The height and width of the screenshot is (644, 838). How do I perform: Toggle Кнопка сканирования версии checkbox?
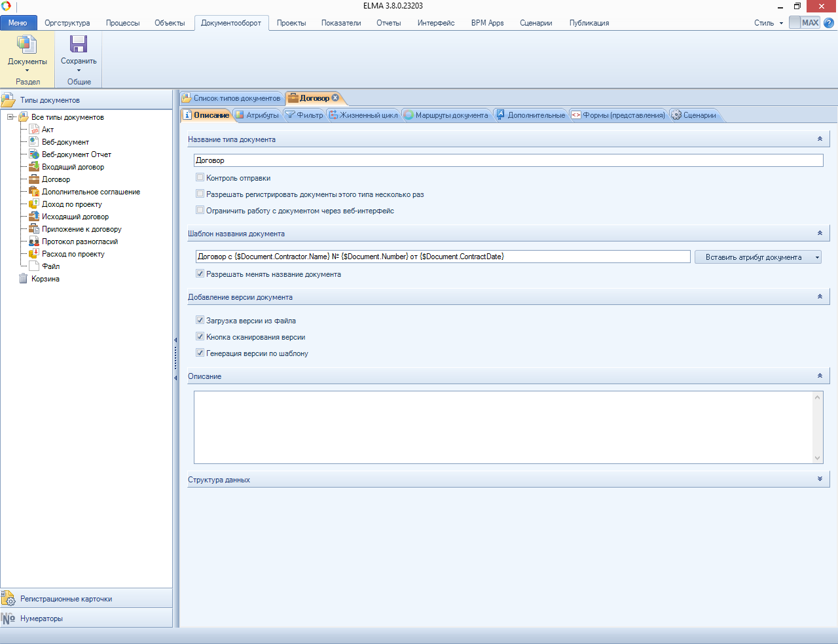pyautogui.click(x=200, y=336)
